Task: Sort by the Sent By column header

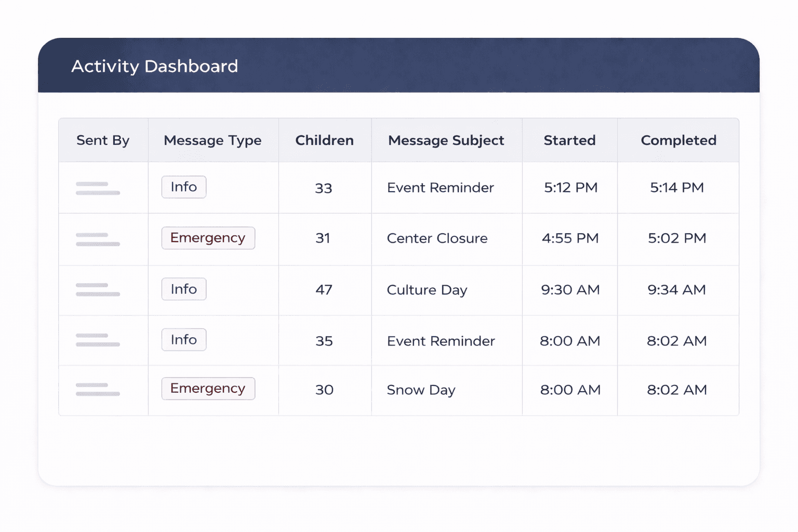Action: (103, 140)
